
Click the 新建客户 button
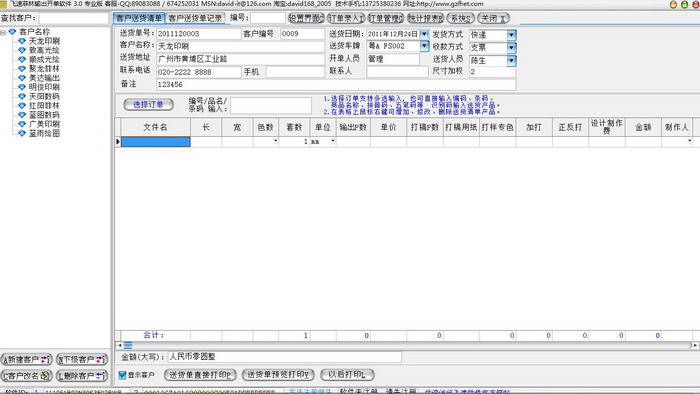[x=27, y=359]
